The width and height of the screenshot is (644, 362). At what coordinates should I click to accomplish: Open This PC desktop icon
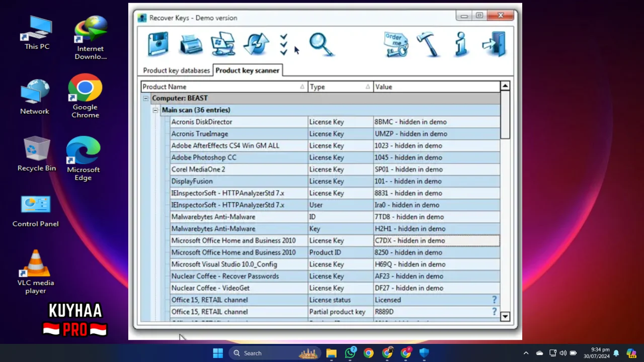[37, 33]
